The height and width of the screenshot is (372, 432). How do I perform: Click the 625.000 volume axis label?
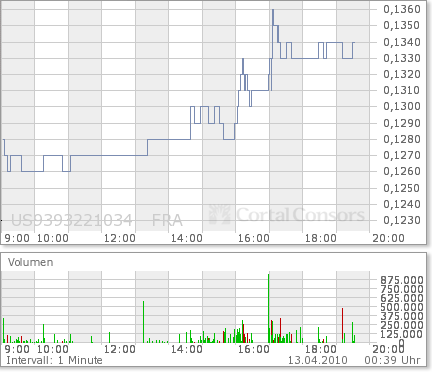coord(402,298)
